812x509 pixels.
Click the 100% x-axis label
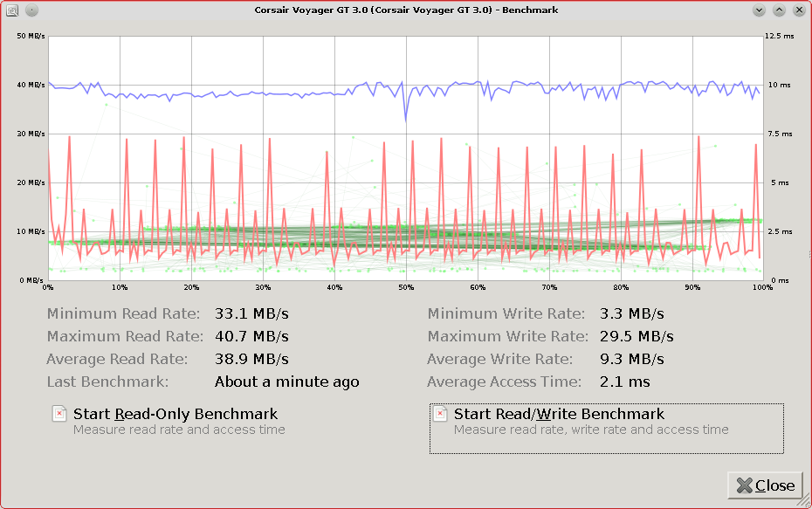tap(762, 287)
